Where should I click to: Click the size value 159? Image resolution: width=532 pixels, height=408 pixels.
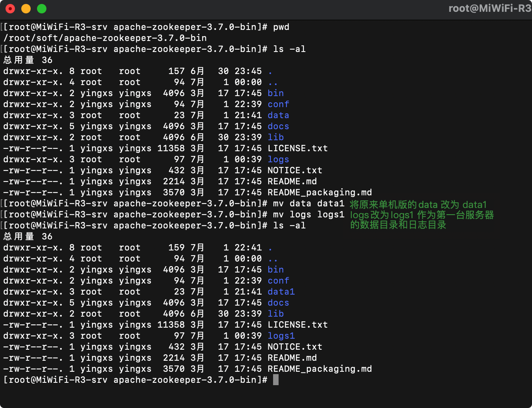pyautogui.click(x=177, y=248)
